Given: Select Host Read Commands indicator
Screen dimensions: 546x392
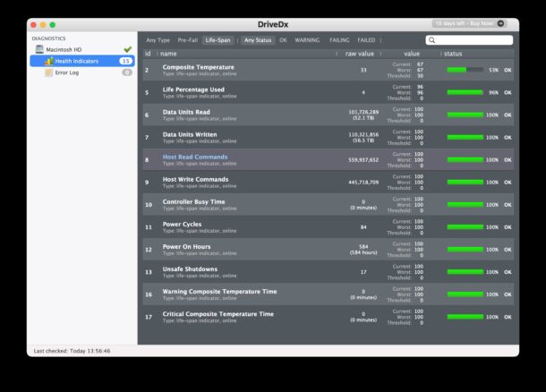Looking at the screenshot, I should point(195,157).
